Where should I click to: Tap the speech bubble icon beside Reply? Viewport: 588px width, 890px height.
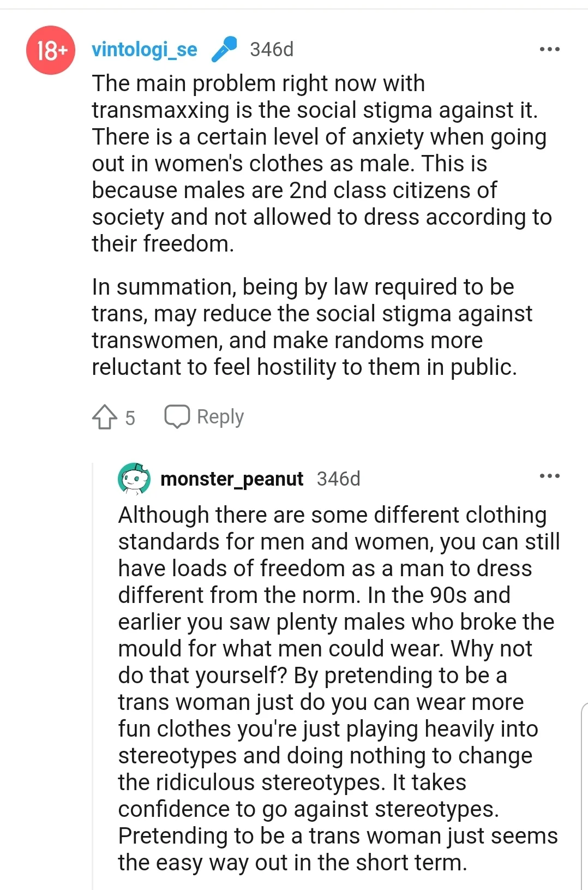(177, 416)
